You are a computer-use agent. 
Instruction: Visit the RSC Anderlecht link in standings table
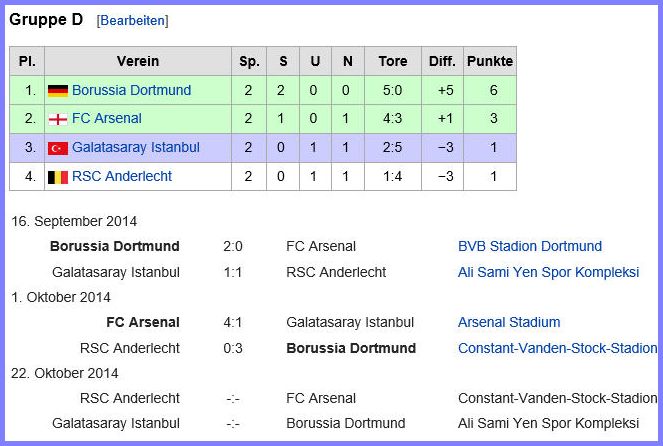click(122, 176)
